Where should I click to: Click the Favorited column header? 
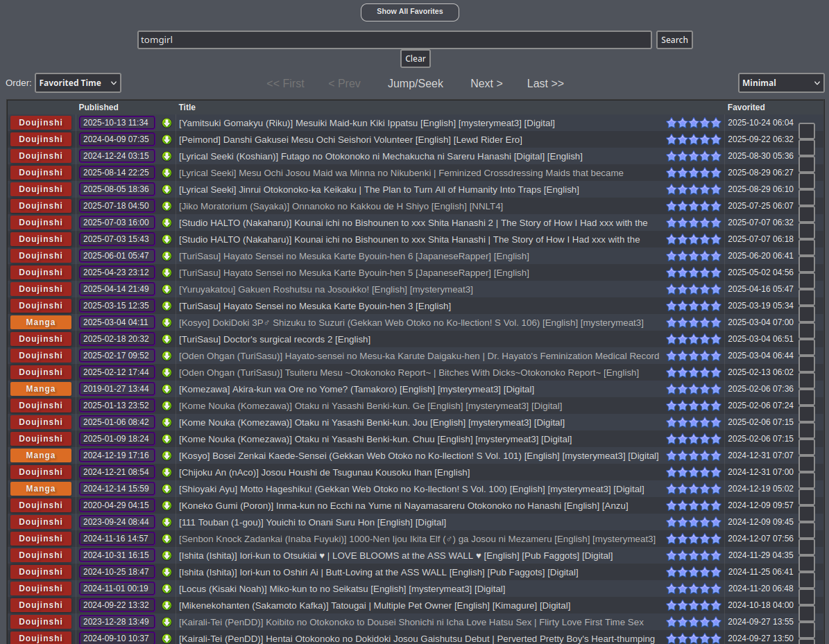[x=746, y=107]
